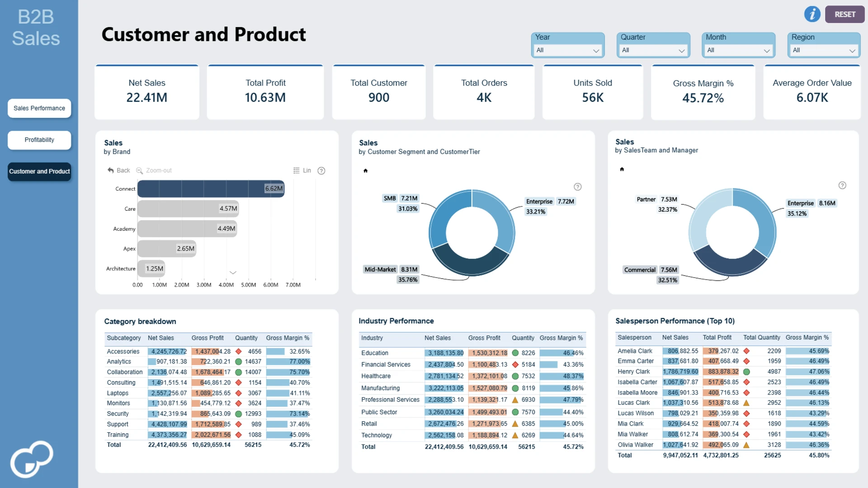
Task: Open help icon on Sales by Brand chart
Action: (321, 170)
